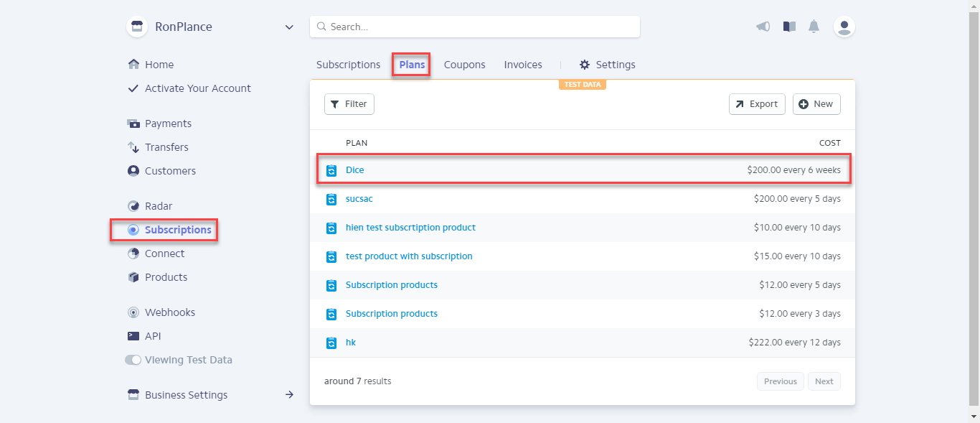Switch to the Coupons tab
The height and width of the screenshot is (423, 980).
click(464, 65)
